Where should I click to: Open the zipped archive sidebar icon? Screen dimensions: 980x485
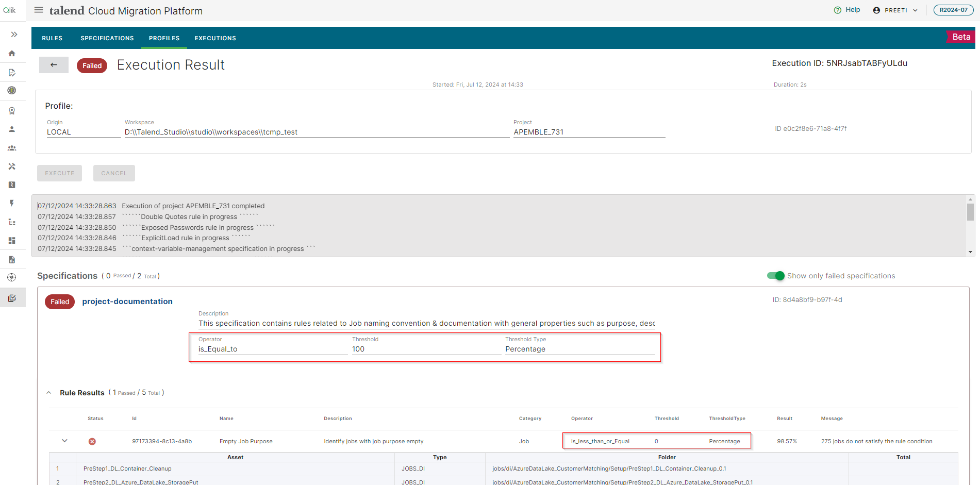point(12,185)
